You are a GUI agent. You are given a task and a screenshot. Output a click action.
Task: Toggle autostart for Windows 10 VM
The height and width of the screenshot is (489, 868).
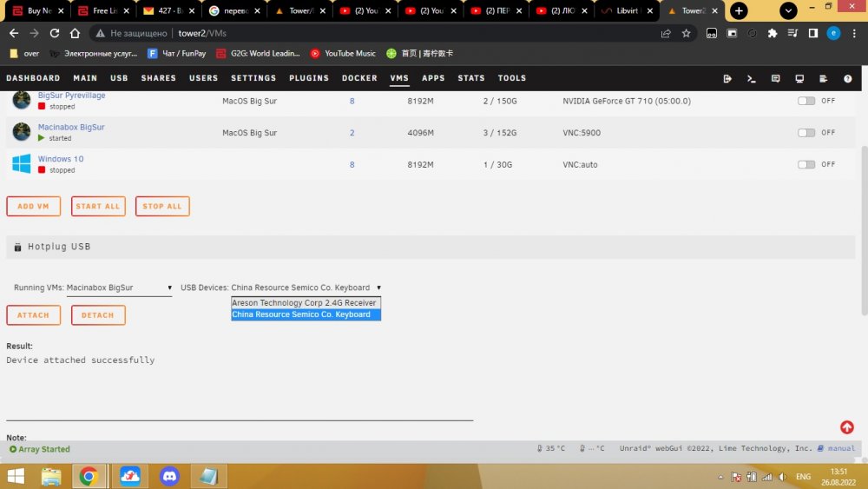click(806, 164)
